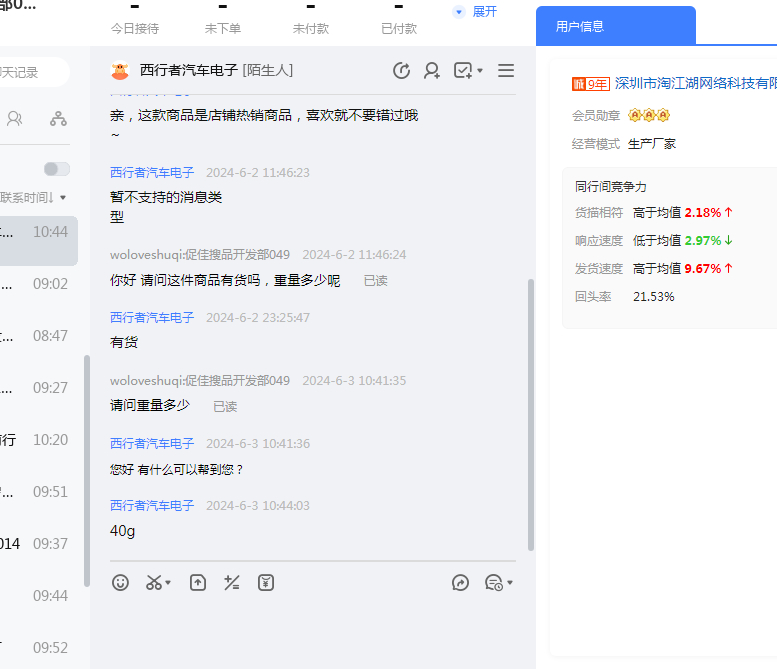
Task: Click the add contact person icon
Action: point(432,70)
